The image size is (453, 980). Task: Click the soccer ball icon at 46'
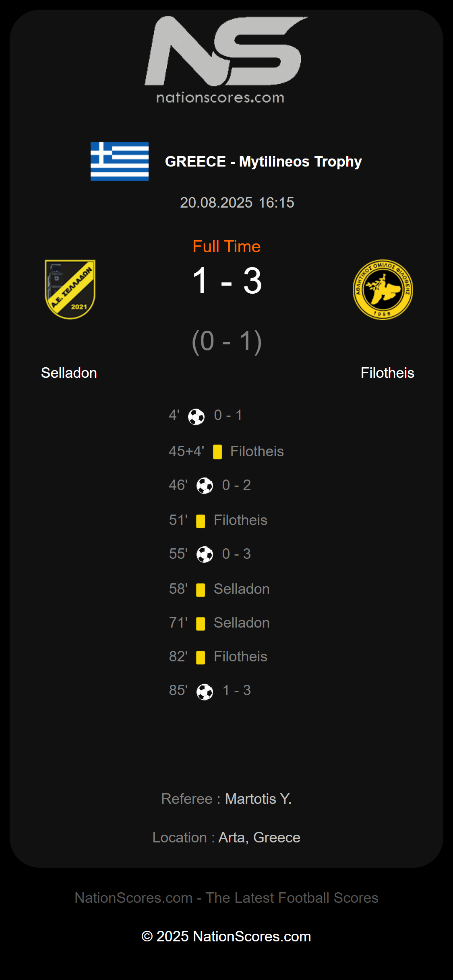[x=205, y=486]
